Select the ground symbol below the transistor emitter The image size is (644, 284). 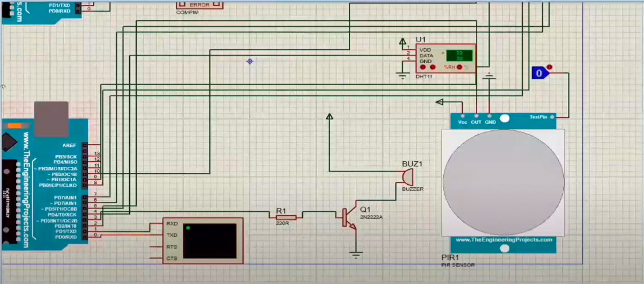coord(356,255)
